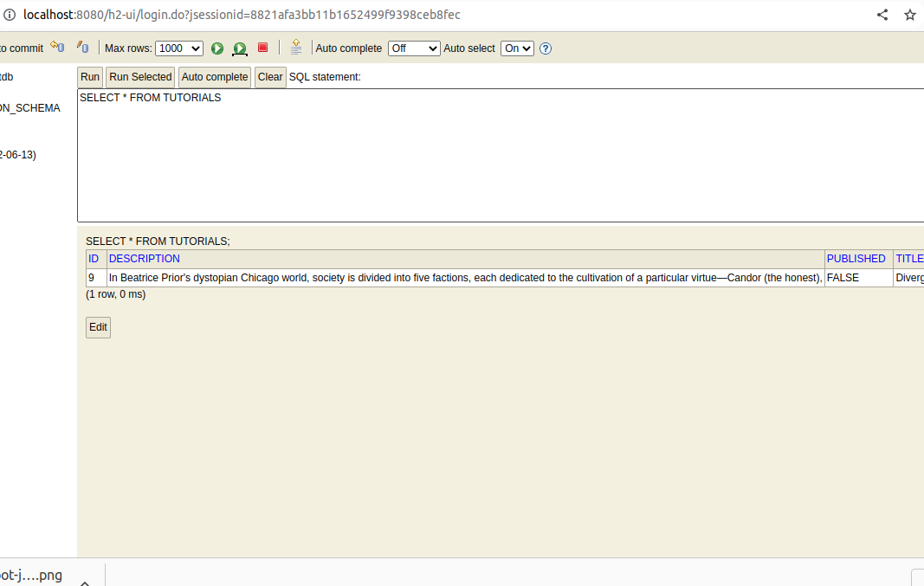Image resolution: width=924 pixels, height=586 pixels.
Task: Bookmark this page with star icon
Action: [910, 15]
